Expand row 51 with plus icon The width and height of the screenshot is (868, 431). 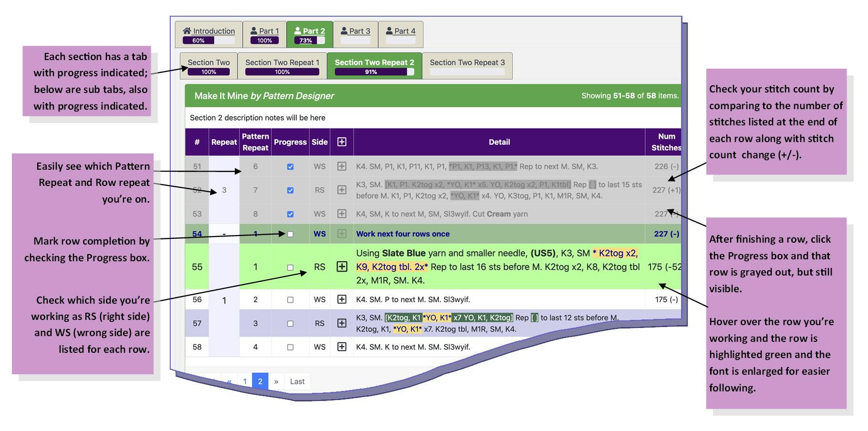pyautogui.click(x=342, y=166)
